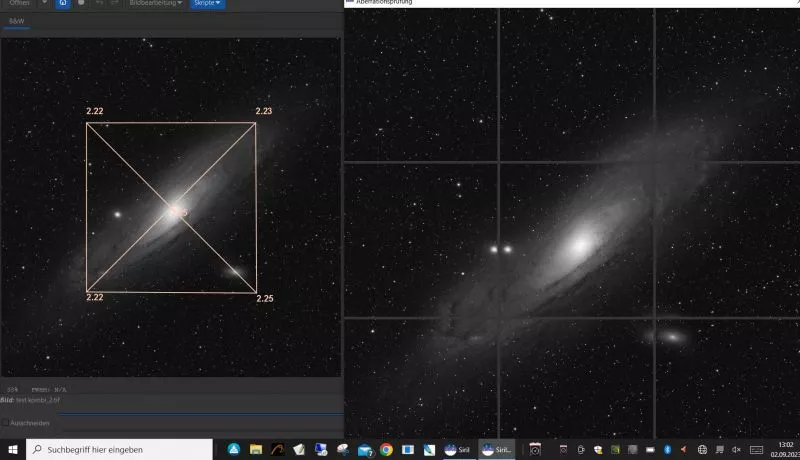This screenshot has width=800, height=460.
Task: Select the B&W image tab
Action: (16, 21)
